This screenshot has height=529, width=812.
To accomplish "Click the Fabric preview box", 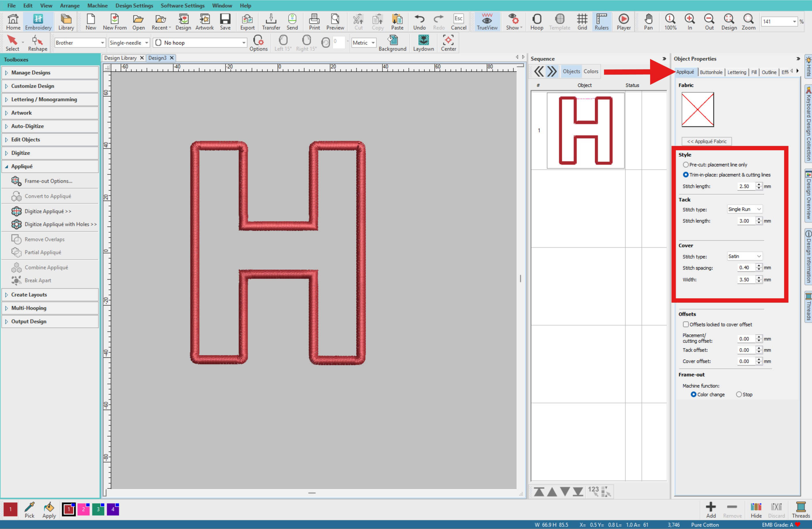I will (698, 109).
